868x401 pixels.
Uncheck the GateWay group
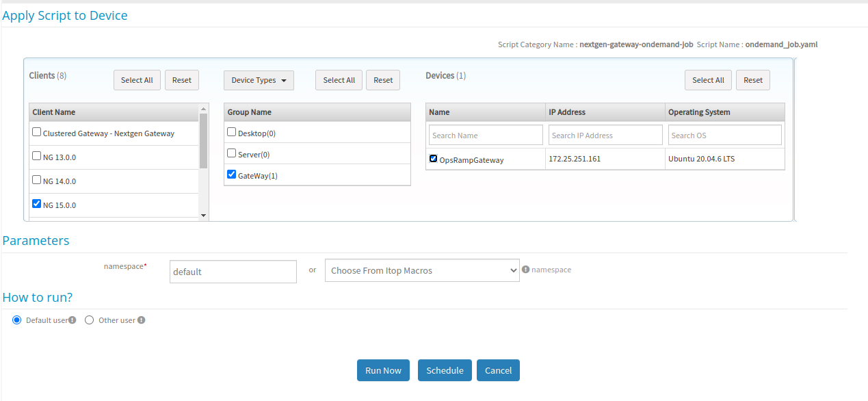(231, 174)
